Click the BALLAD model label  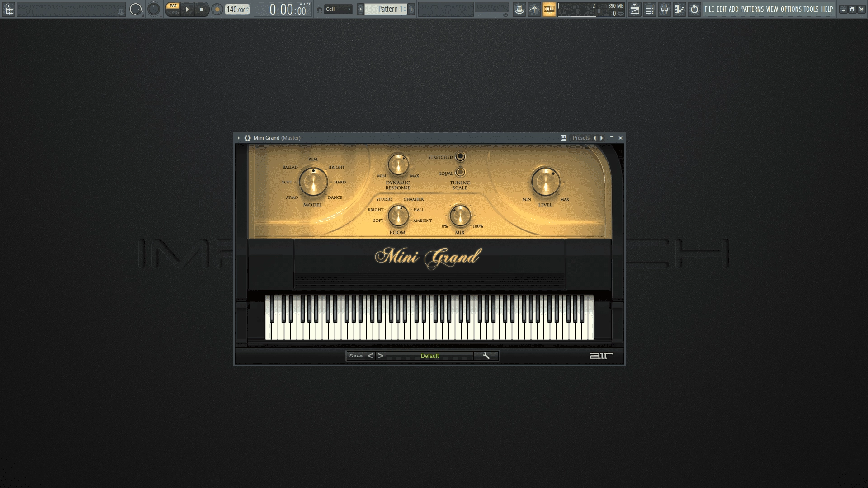click(x=290, y=167)
